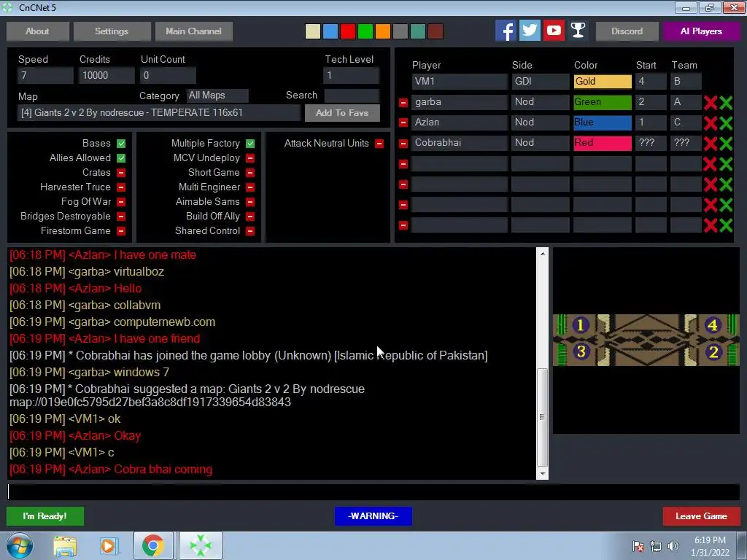Click the Unit Count field

pyautogui.click(x=168, y=75)
